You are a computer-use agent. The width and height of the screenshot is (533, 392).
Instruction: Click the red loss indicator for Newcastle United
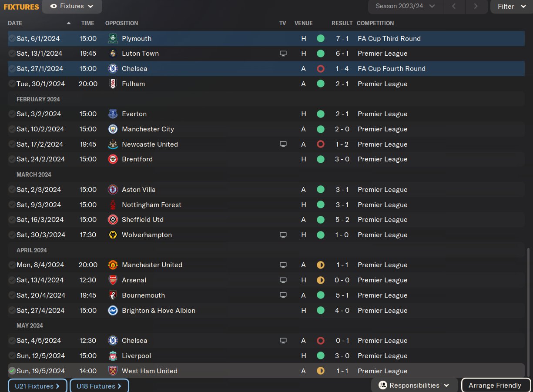[321, 144]
